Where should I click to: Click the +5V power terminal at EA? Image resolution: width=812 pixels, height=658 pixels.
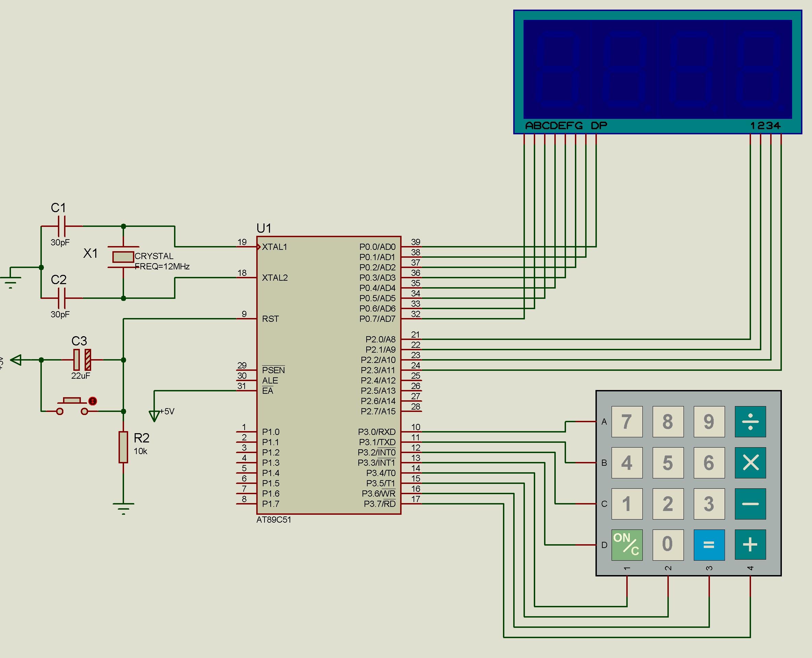pos(154,415)
